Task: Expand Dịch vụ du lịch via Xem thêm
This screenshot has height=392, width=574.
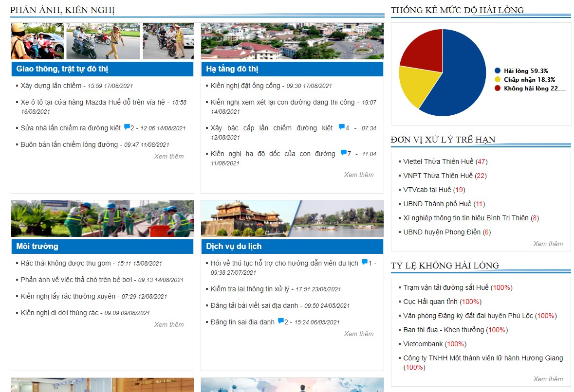Action: point(359,334)
